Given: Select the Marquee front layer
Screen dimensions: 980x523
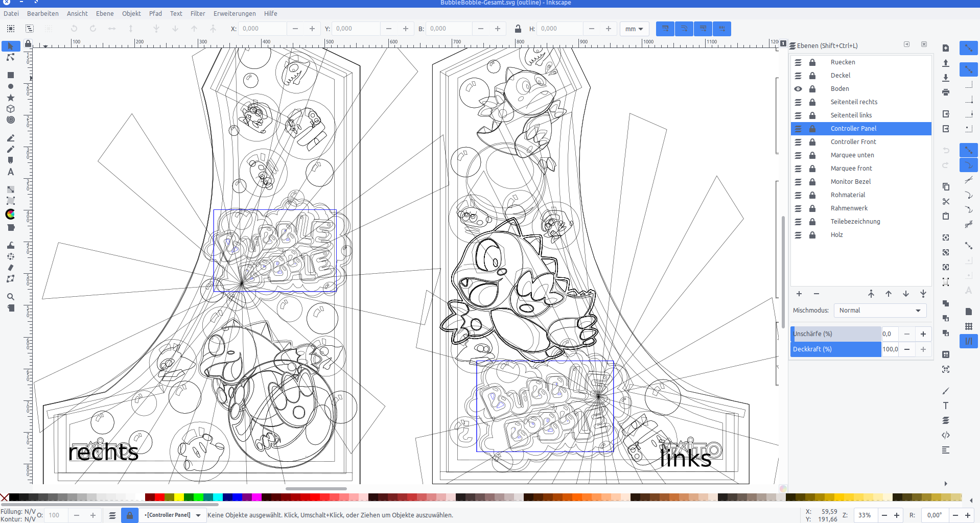Looking at the screenshot, I should point(861,169).
